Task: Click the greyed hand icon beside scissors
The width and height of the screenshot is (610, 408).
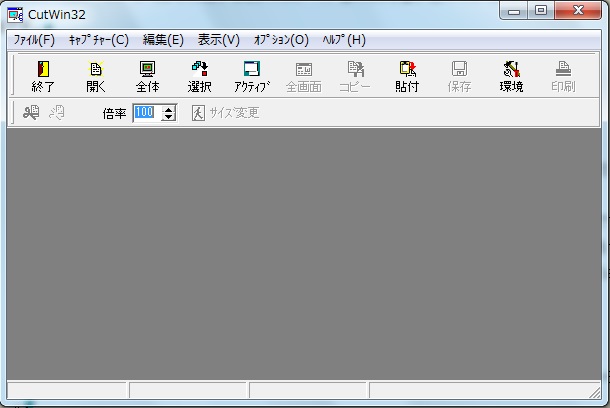Action: (57, 113)
